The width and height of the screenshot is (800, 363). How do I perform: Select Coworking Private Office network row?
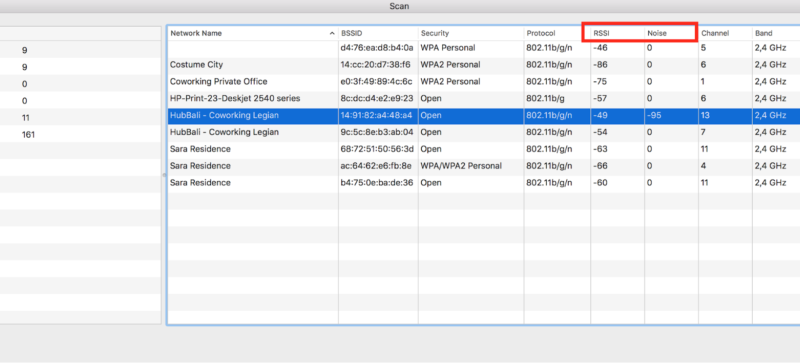coord(484,82)
